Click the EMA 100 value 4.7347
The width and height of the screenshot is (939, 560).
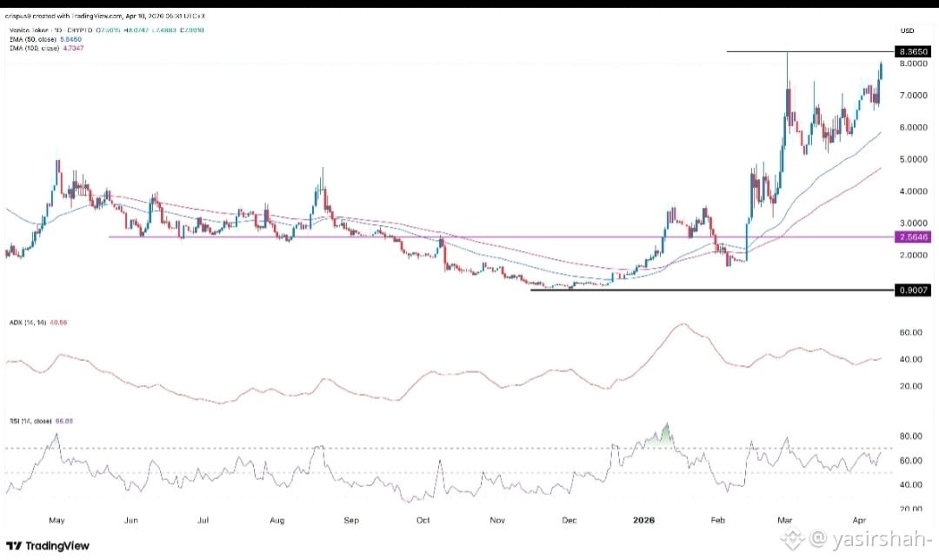click(x=73, y=48)
